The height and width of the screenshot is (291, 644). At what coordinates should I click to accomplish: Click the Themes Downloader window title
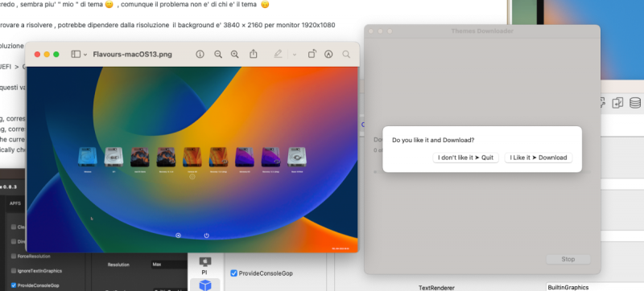point(482,31)
